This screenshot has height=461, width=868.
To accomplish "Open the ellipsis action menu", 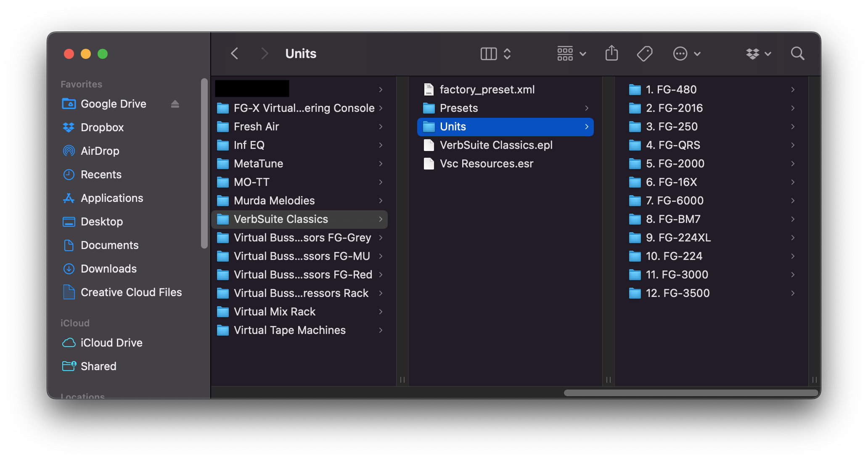I will [x=687, y=54].
